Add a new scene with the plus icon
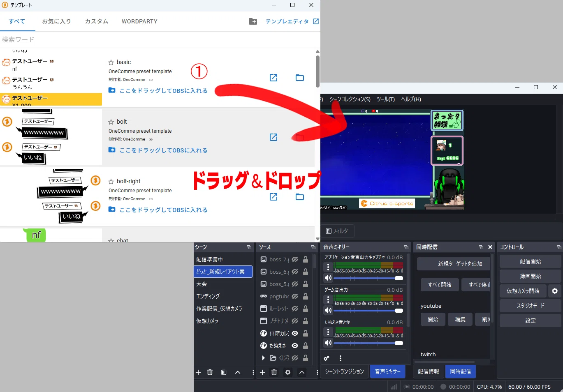The width and height of the screenshot is (563, 392). pos(198,372)
